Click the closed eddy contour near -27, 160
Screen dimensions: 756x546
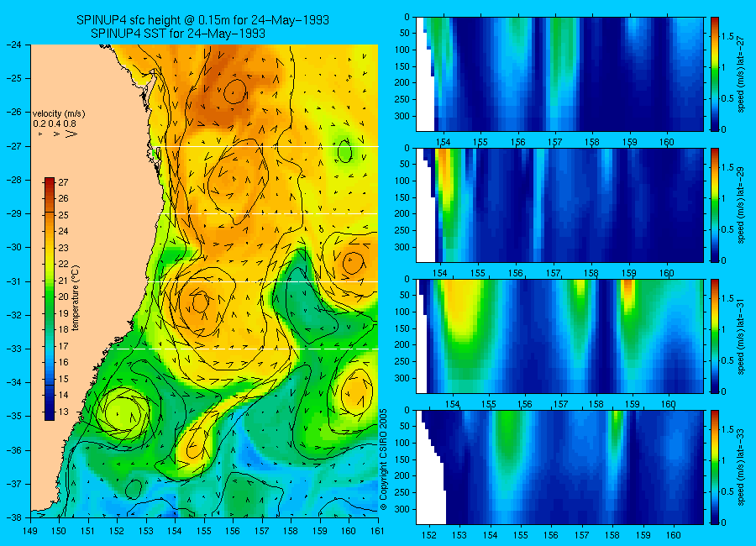344,151
